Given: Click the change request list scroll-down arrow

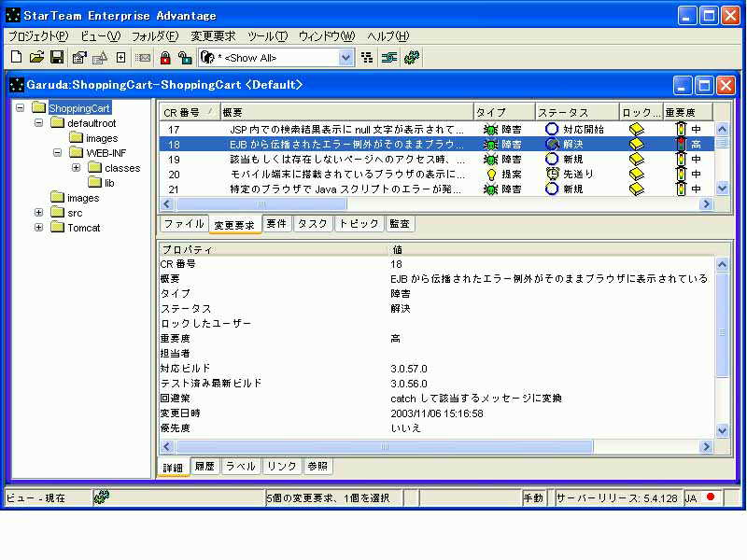Looking at the screenshot, I should pos(722,189).
